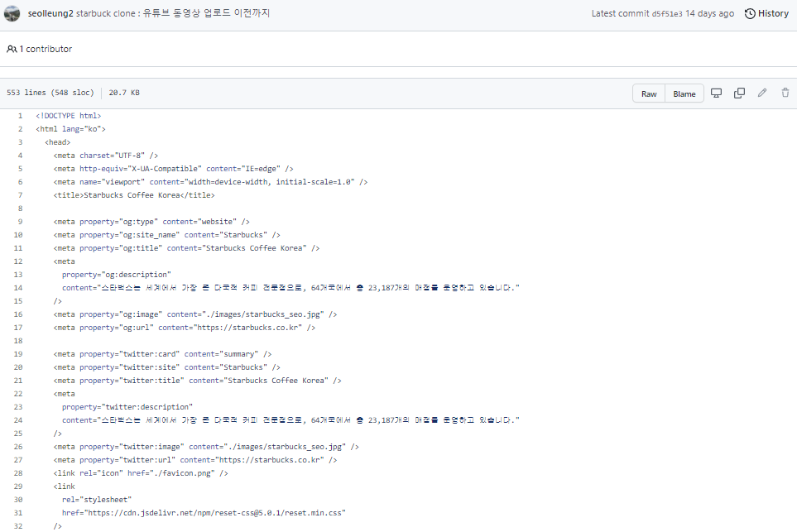Open the Blame view
The width and height of the screenshot is (797, 532).
(684, 93)
